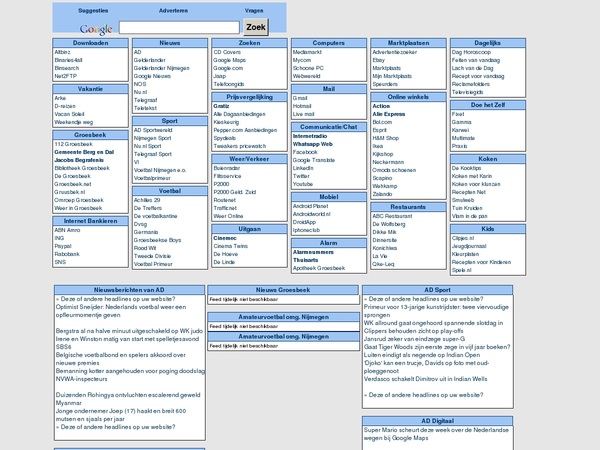Open the Weer Online link
Image resolution: width=600 pixels, height=450 pixels.
coord(228,216)
